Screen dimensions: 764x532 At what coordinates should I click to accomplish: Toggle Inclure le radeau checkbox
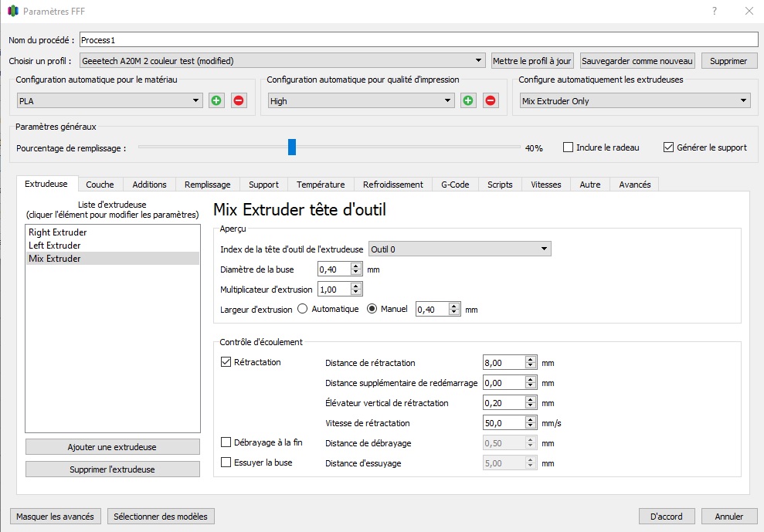point(569,147)
